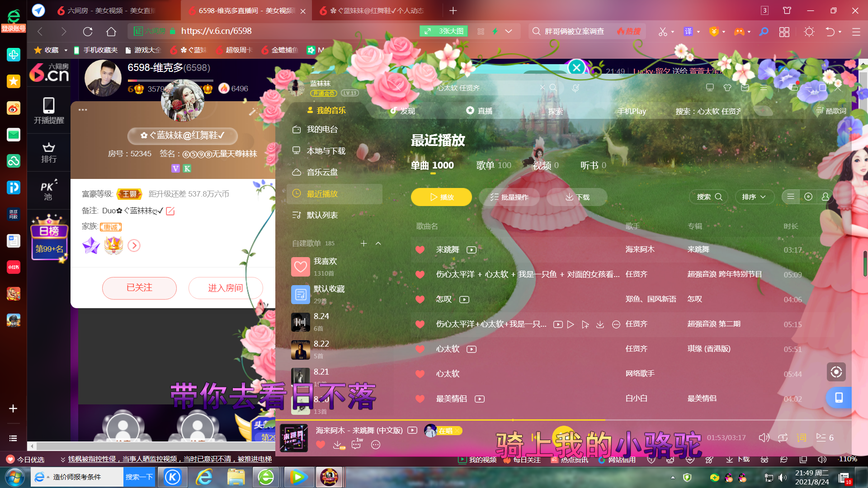868x488 pixels.
Task: Change the loop playback mode
Action: click(x=783, y=437)
